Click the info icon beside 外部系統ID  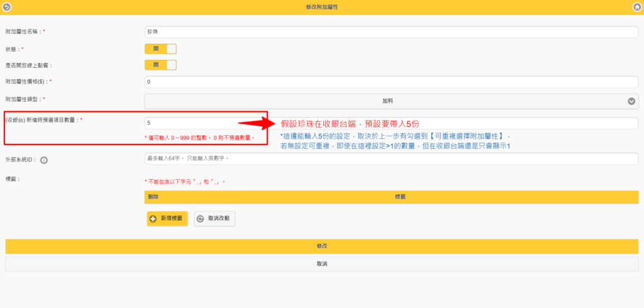[44, 160]
